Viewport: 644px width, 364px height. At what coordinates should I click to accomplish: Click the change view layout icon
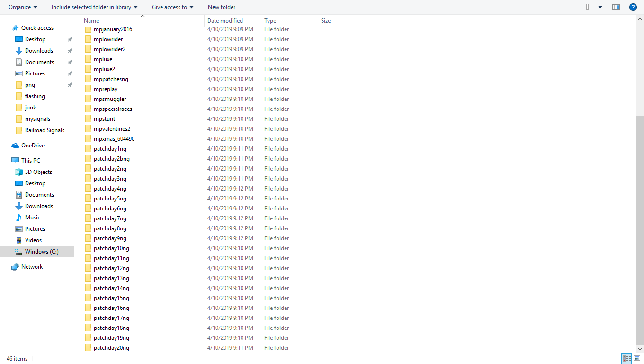pyautogui.click(x=590, y=7)
